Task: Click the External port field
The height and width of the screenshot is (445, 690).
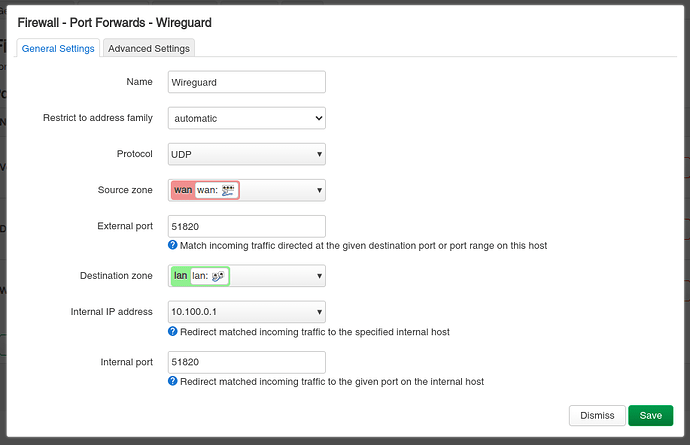Action: (246, 227)
